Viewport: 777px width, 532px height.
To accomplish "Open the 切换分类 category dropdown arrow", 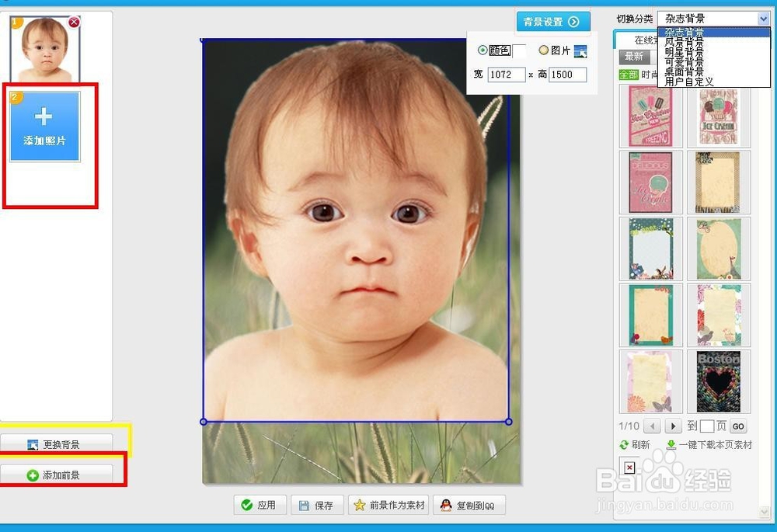I will pyautogui.click(x=763, y=19).
